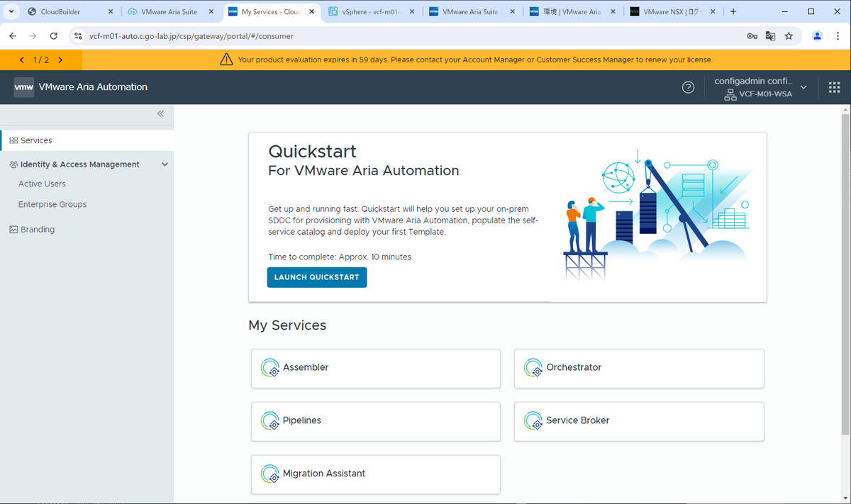Screen dimensions: 851x504
Task: Click the Quickstart heading text
Action: pos(312,151)
